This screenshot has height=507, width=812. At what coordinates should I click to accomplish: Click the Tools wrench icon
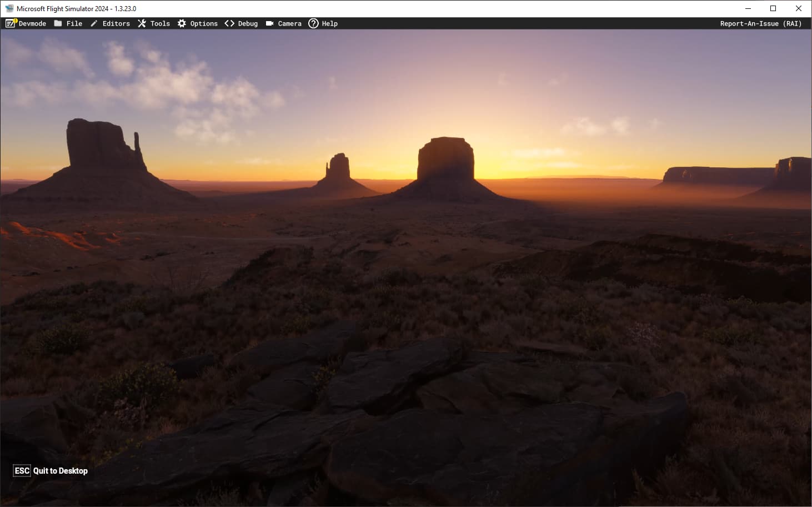click(142, 23)
